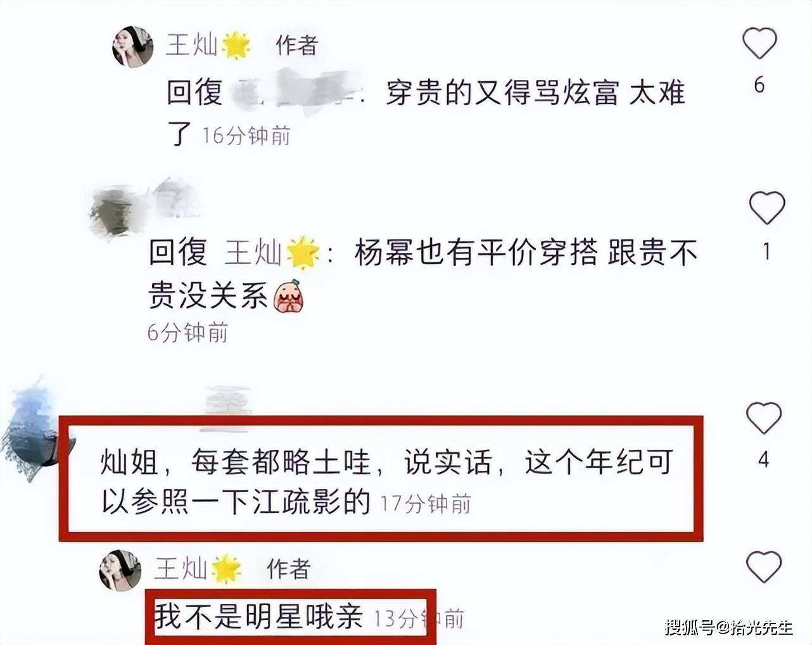This screenshot has width=812, height=645.
Task: Tap the heart on the 杨幂 reply comment
Action: [766, 207]
